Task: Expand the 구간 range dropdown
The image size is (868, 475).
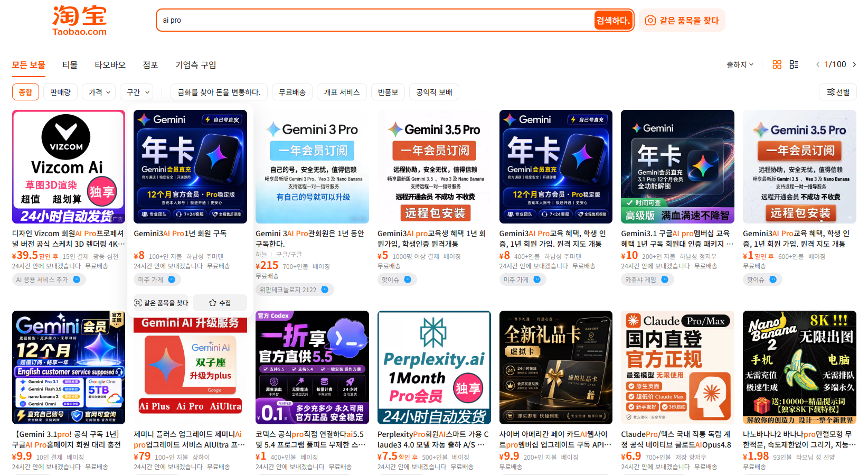Action: [137, 92]
